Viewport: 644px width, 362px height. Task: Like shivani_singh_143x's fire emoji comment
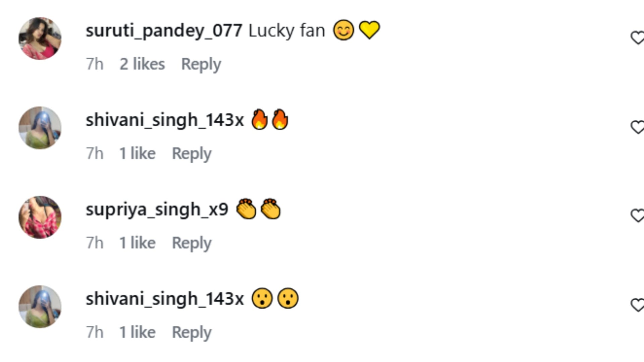pyautogui.click(x=637, y=127)
